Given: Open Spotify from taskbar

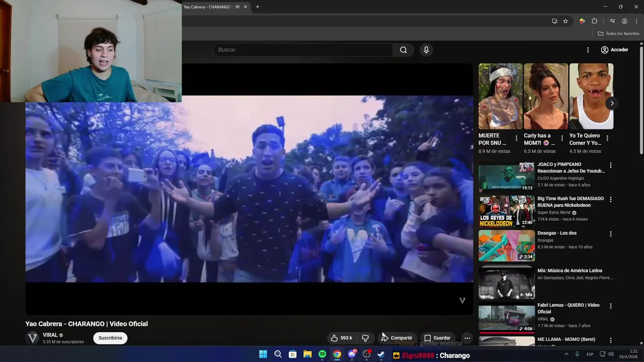Looking at the screenshot, I should point(323,354).
